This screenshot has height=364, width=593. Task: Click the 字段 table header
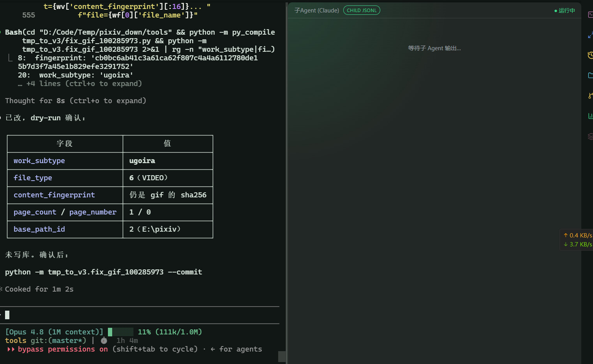(x=65, y=144)
